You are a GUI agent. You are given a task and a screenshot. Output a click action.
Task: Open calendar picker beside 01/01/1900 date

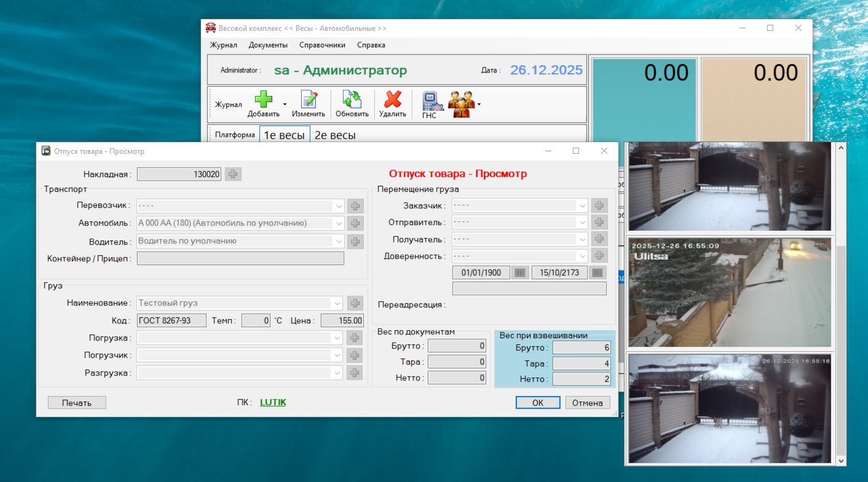519,272
